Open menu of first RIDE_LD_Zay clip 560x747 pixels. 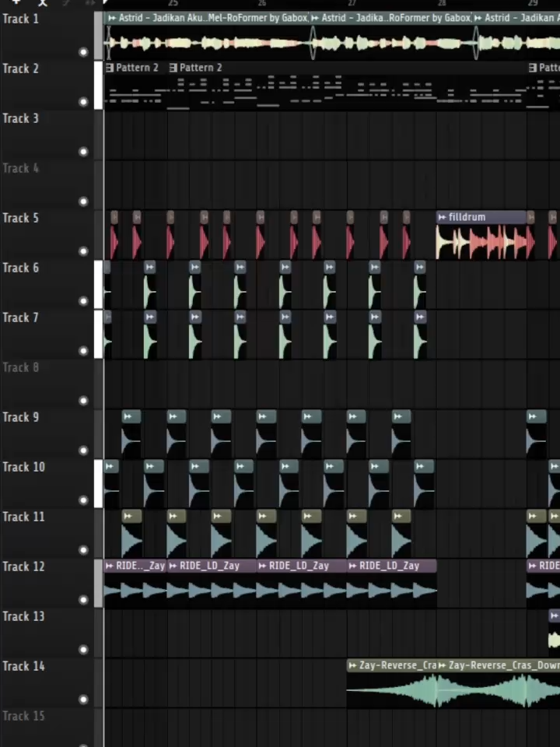pyautogui.click(x=173, y=566)
